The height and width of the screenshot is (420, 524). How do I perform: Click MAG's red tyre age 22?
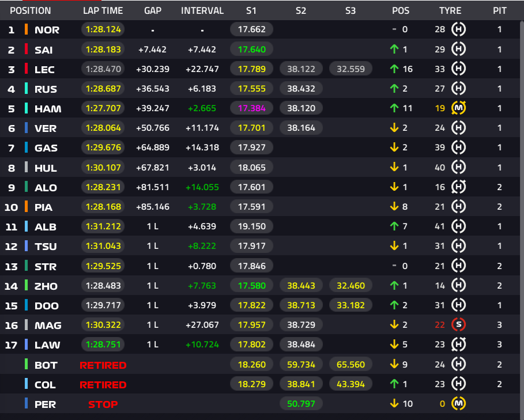pyautogui.click(x=440, y=325)
